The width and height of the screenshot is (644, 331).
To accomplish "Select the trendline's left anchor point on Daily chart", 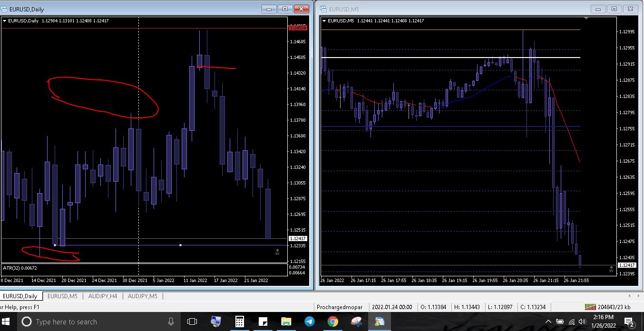I will pos(55,245).
